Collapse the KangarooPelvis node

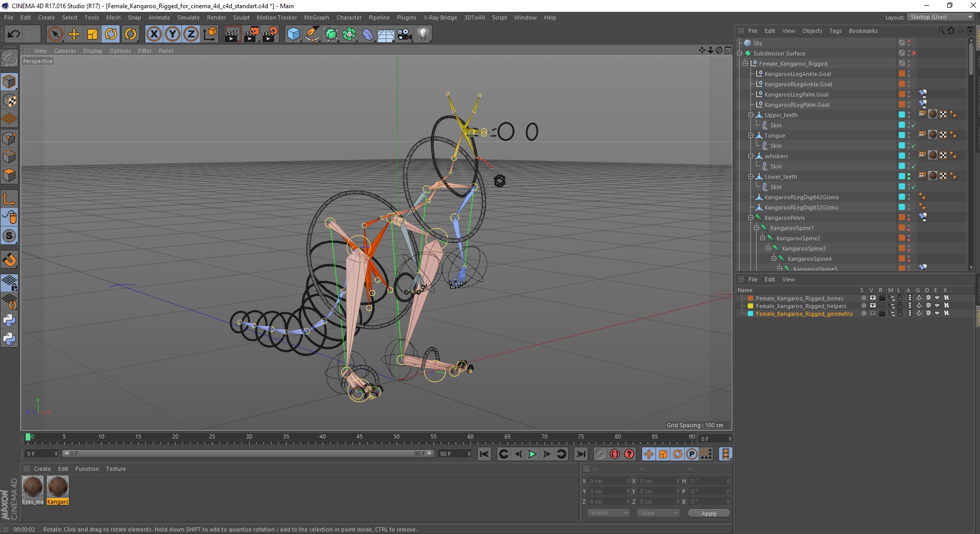751,218
